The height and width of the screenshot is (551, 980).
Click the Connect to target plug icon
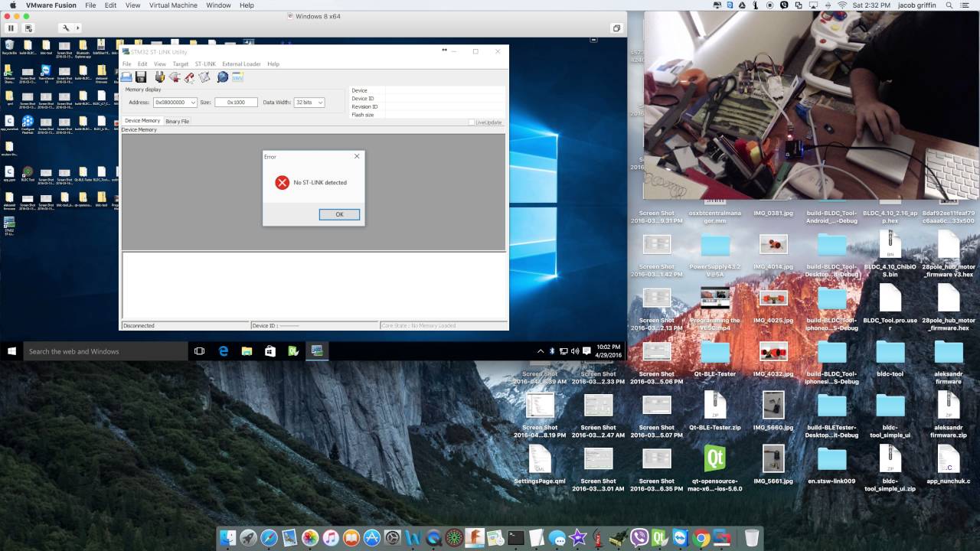pos(160,77)
